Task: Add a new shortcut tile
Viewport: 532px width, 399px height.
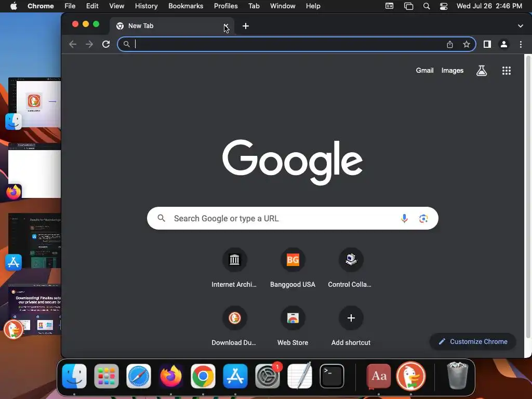Action: tap(351, 326)
